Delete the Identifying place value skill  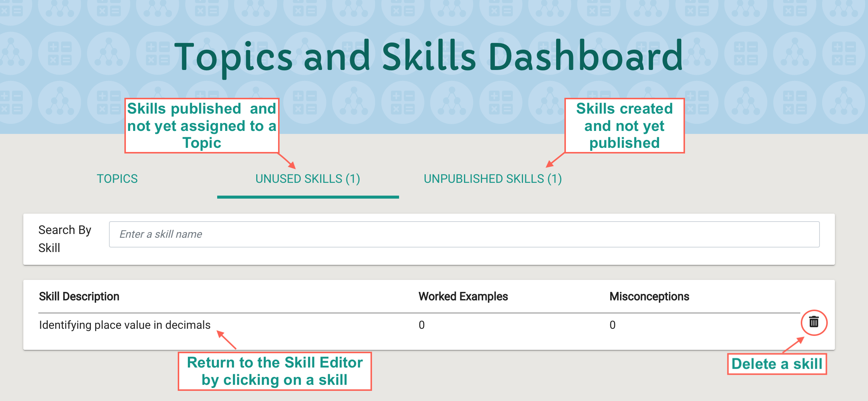tap(814, 322)
